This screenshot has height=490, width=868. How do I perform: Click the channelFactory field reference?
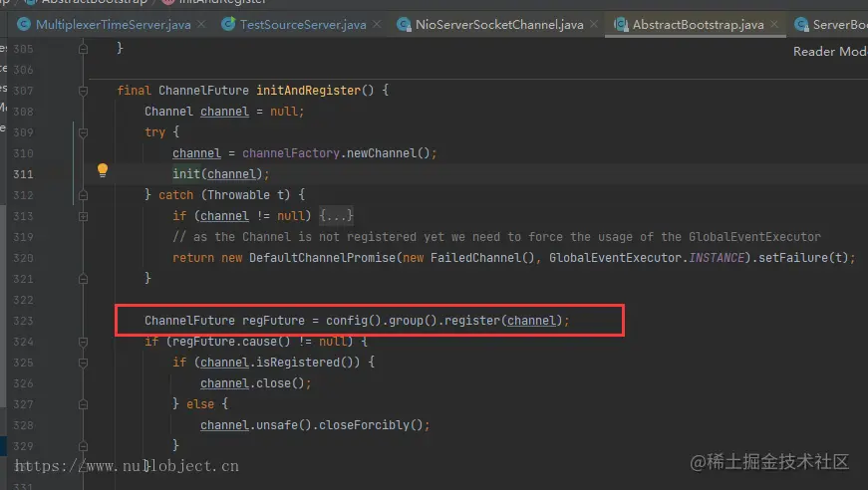291,153
